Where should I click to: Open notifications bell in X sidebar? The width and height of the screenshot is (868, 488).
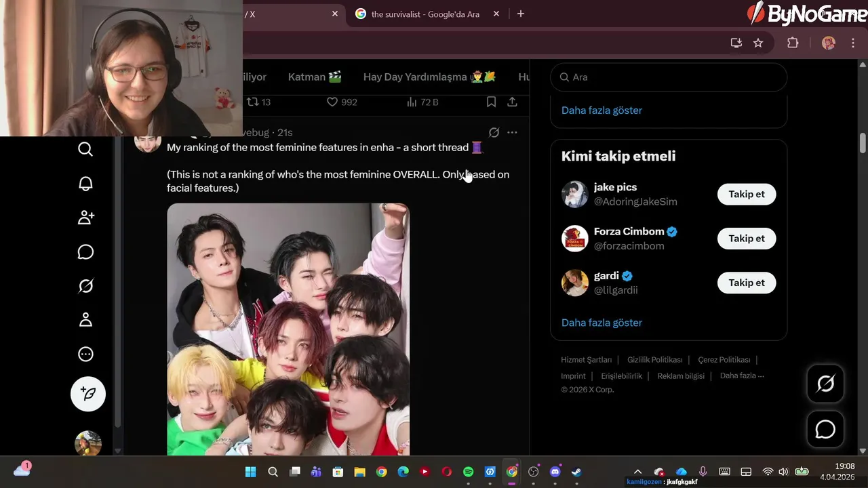(85, 184)
